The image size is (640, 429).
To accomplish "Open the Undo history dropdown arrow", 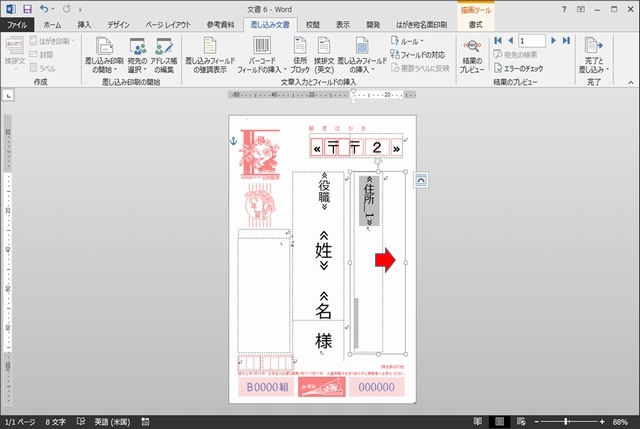I will 53,9.
